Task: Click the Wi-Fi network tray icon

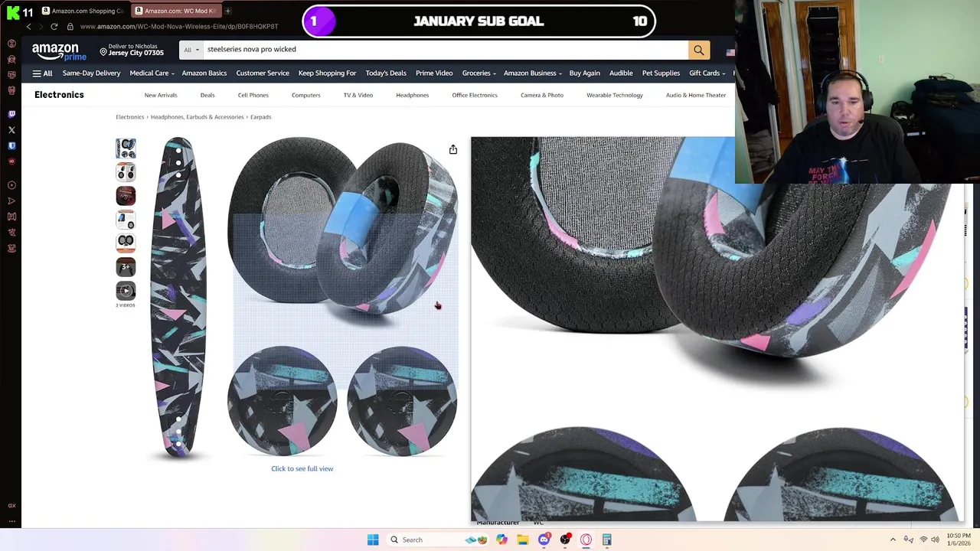Action: 923,540
